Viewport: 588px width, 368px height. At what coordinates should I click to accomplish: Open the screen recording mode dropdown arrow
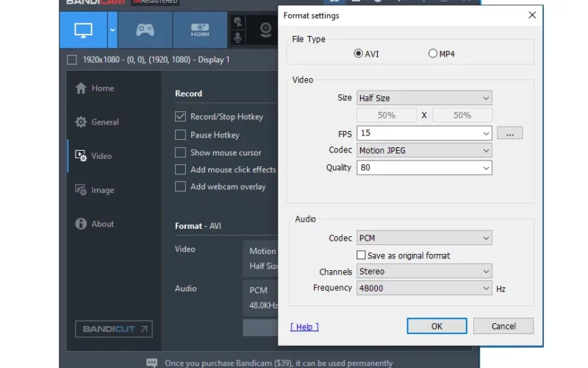(112, 29)
